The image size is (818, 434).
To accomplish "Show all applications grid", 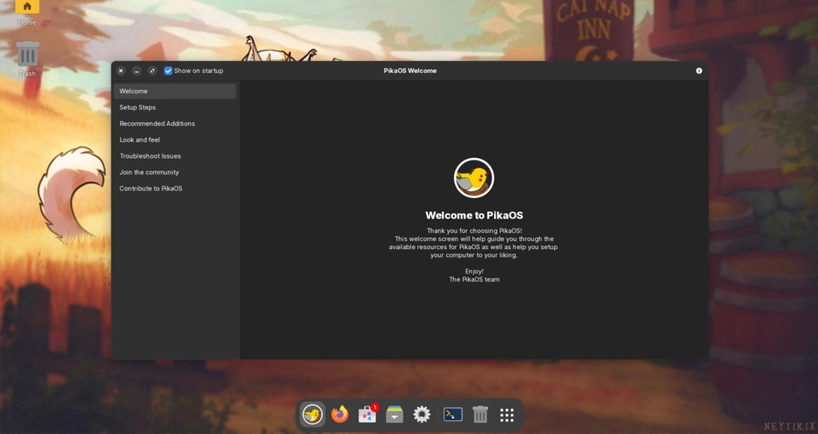I will click(507, 414).
